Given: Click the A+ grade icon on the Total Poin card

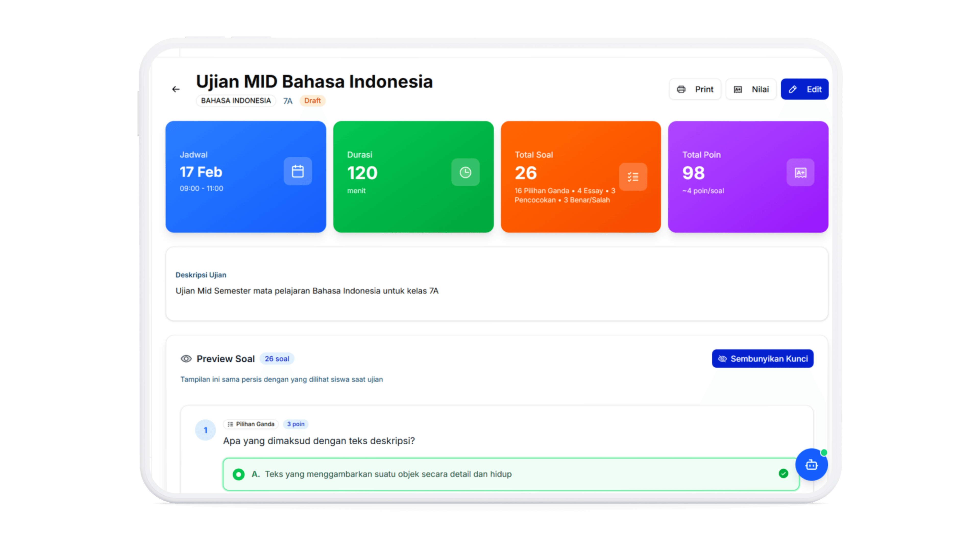Looking at the screenshot, I should [x=800, y=172].
